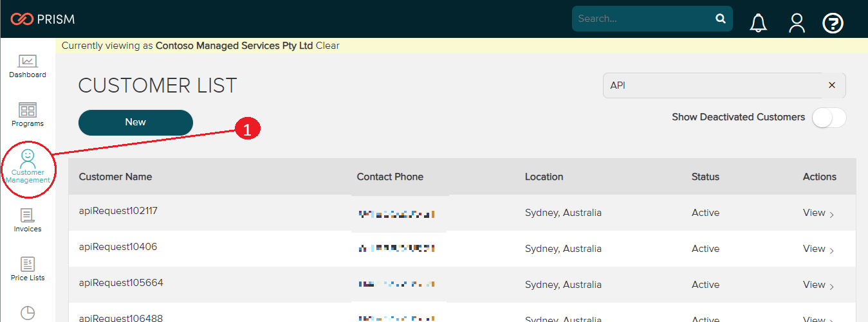Image resolution: width=868 pixels, height=322 pixels.
Task: Open Price Lists in the sidebar
Action: pos(28,269)
